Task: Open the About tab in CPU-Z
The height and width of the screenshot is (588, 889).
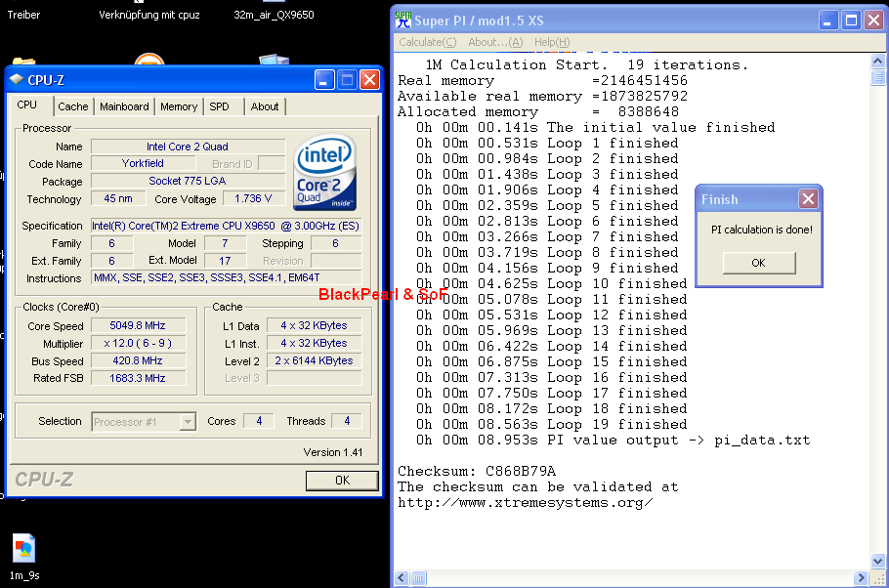Action: point(265,106)
